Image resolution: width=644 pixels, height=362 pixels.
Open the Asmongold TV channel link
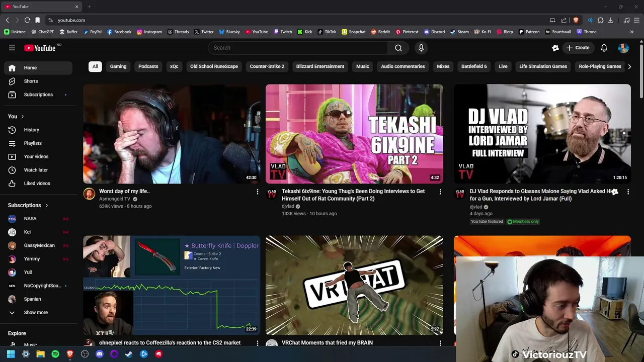click(x=115, y=199)
